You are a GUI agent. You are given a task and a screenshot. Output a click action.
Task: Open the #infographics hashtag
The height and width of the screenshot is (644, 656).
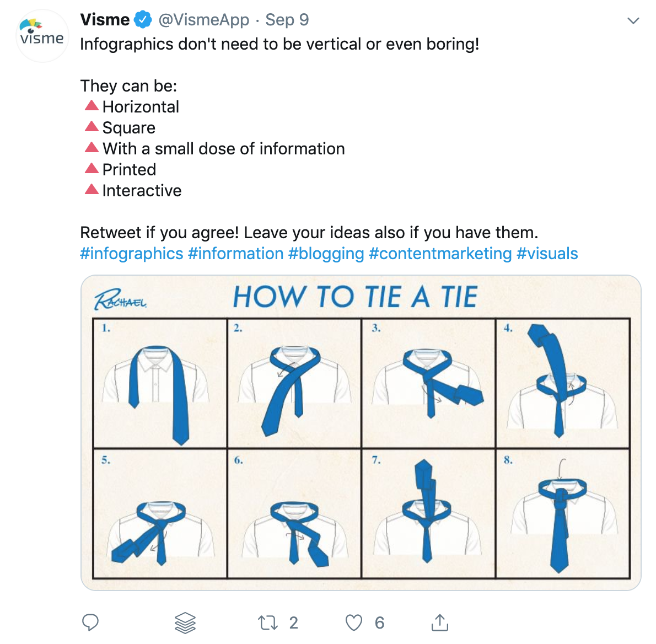131,254
